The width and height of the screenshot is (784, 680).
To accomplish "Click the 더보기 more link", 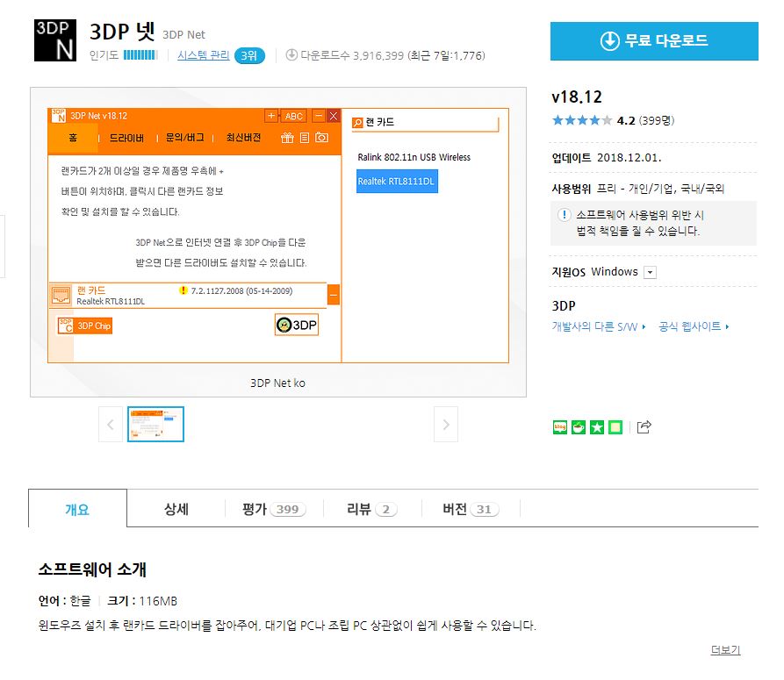I will tap(725, 649).
